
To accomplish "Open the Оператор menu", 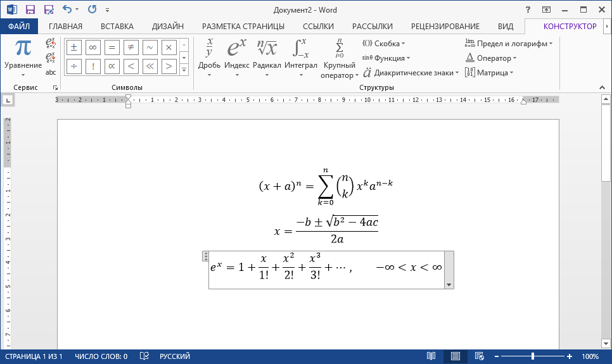I will point(490,58).
